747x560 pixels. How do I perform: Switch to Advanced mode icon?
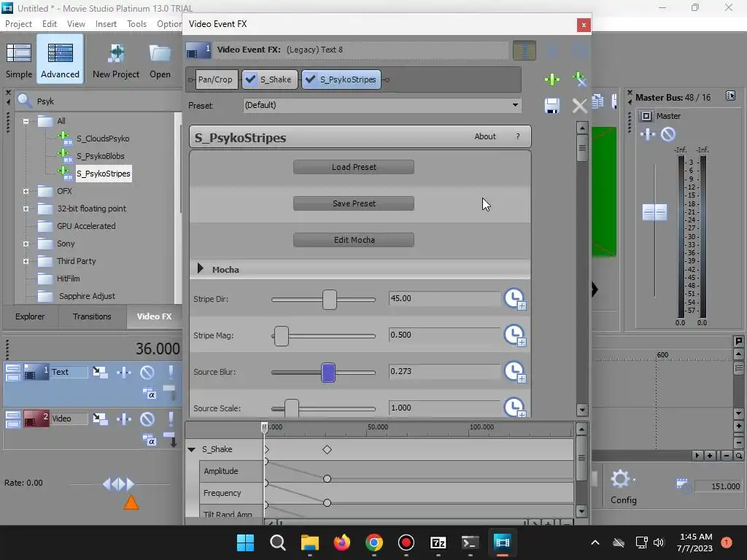(60, 53)
